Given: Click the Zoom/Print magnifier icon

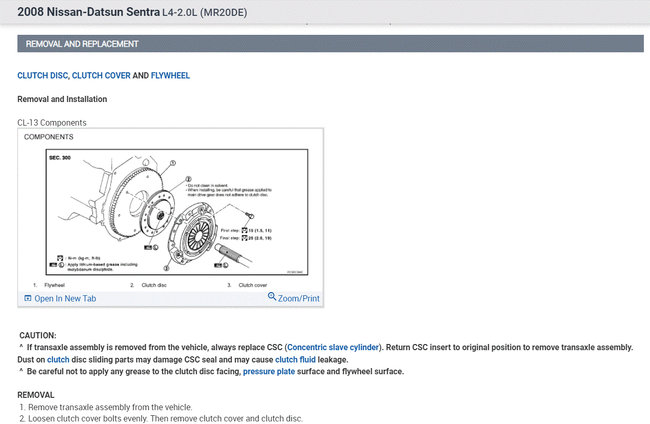Looking at the screenshot, I should (x=272, y=296).
